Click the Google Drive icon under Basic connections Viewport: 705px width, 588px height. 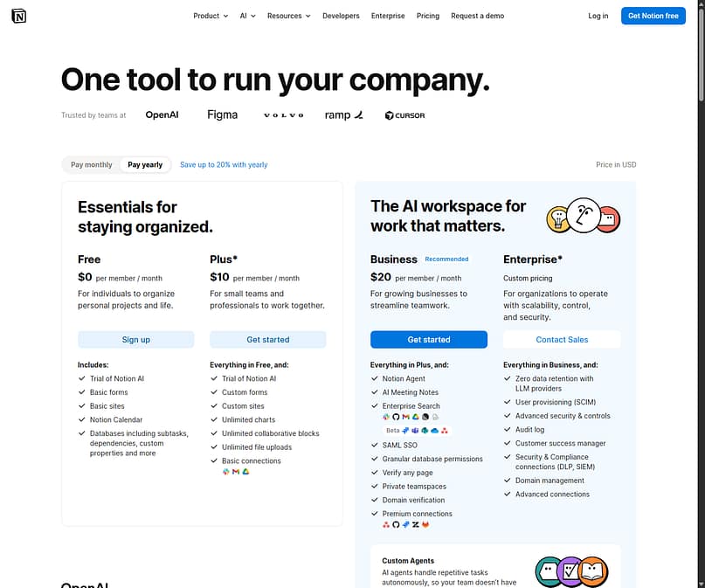[245, 472]
